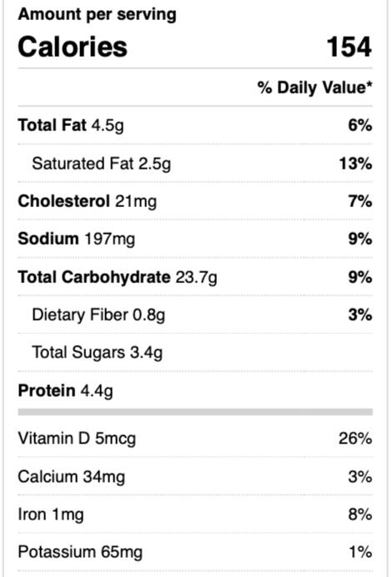The image size is (392, 577).
Task: Click the Protein 4.4g row
Action: click(x=195, y=391)
